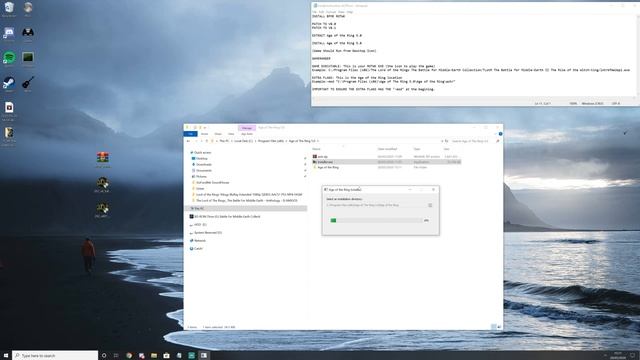Screen dimensions: 640x360
Task: Open the WinRAR archive icon on desktop
Action: point(102,158)
